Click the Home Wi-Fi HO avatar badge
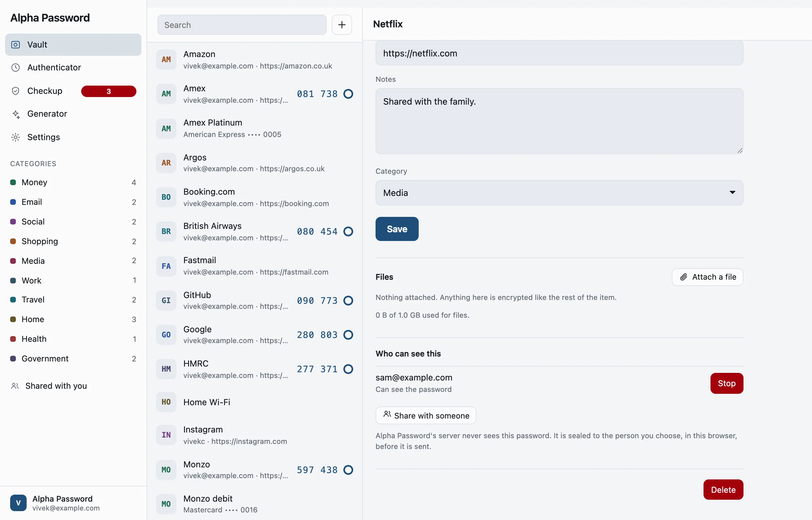 click(x=166, y=402)
